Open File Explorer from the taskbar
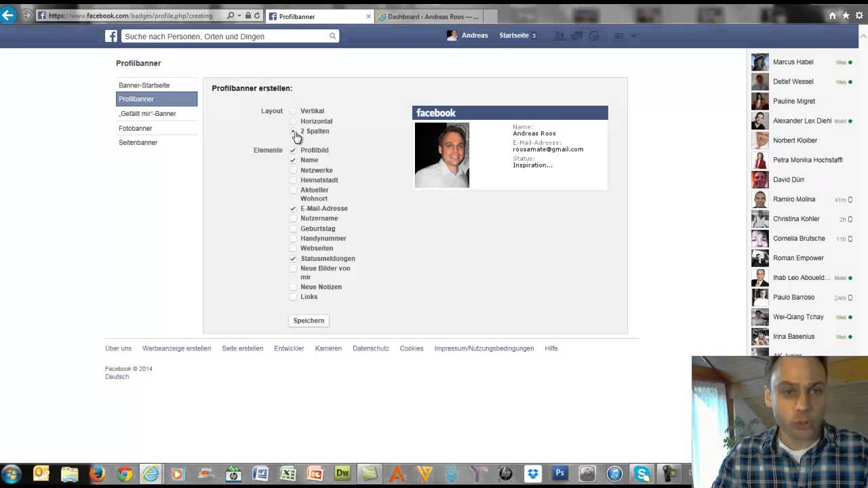 pos(69,474)
